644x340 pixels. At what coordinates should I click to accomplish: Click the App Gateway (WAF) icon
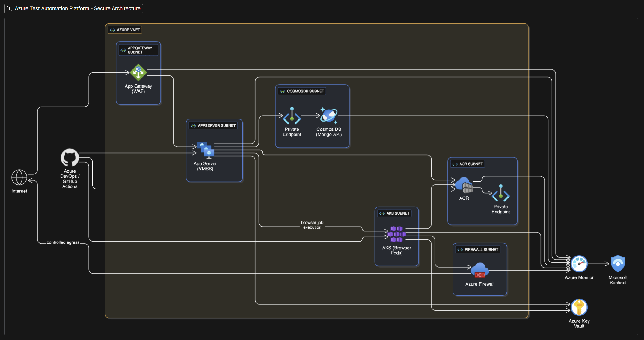(138, 72)
